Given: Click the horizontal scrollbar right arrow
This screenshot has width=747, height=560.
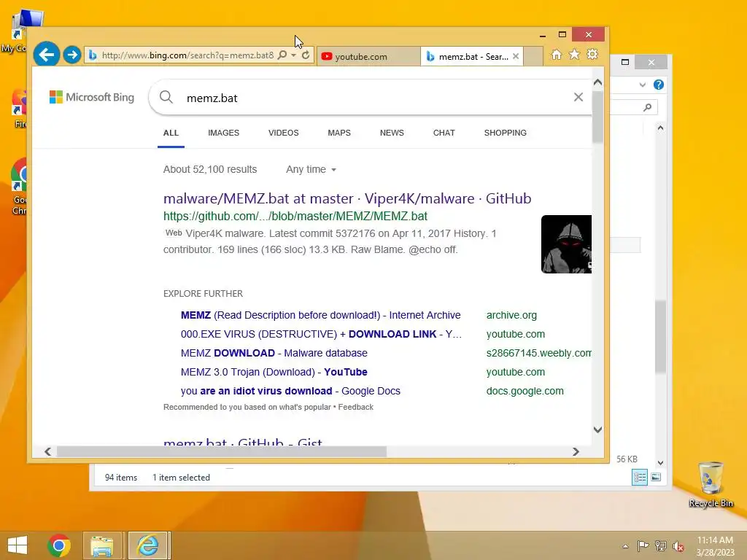Looking at the screenshot, I should pyautogui.click(x=576, y=451).
